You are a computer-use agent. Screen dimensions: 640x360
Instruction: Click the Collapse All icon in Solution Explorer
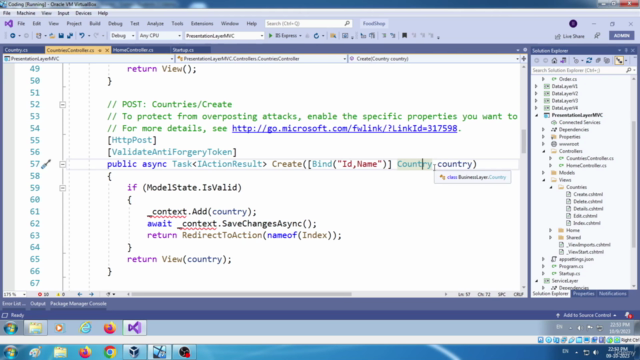click(598, 60)
